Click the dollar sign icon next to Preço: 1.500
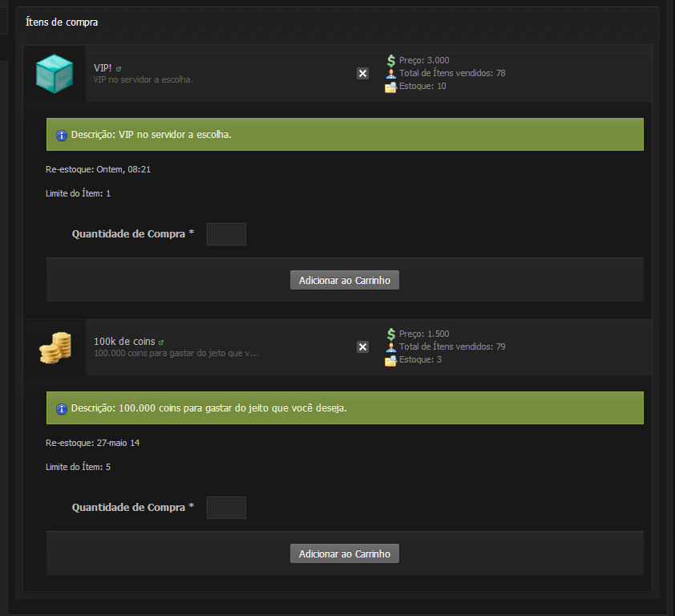Image resolution: width=675 pixels, height=616 pixels. [391, 334]
